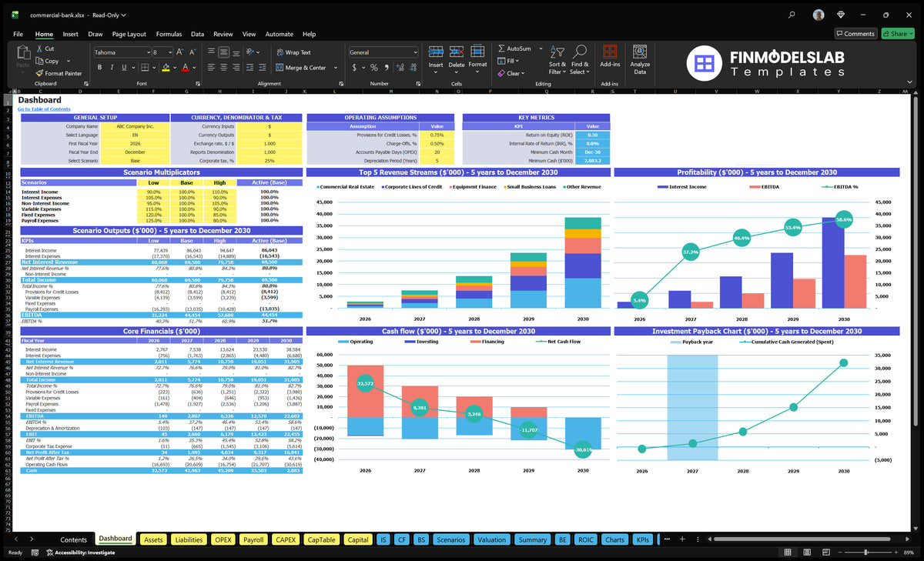
Task: Open the CapTable sheet tab
Action: point(321,539)
